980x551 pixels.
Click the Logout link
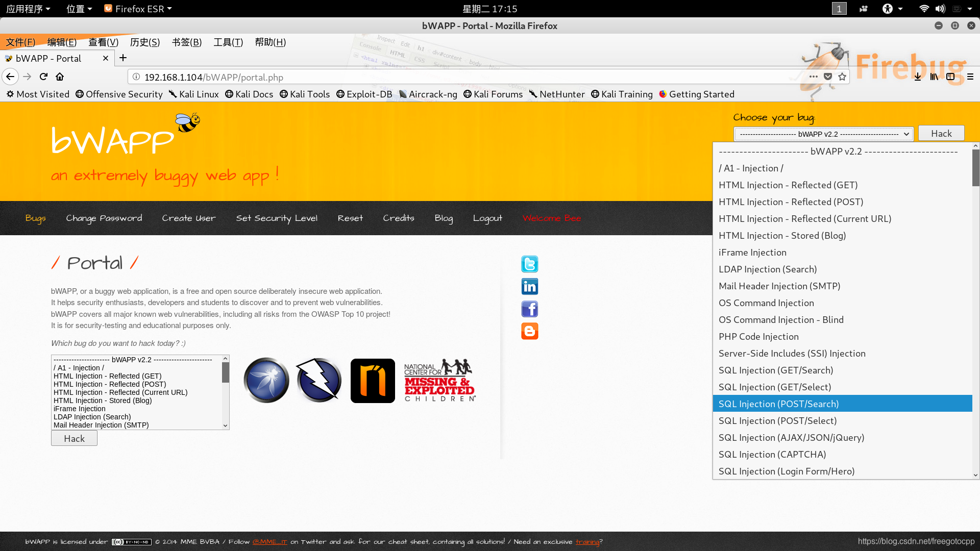[487, 218]
